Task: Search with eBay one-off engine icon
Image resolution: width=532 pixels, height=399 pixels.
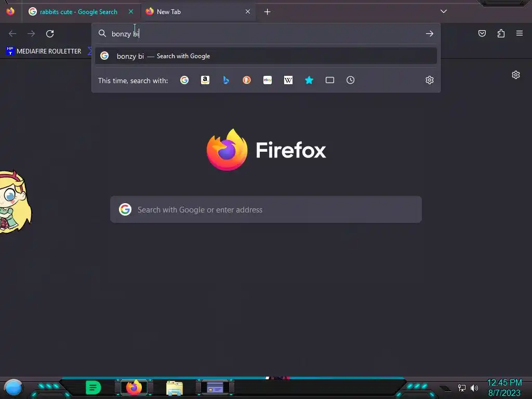Action: coord(268,80)
